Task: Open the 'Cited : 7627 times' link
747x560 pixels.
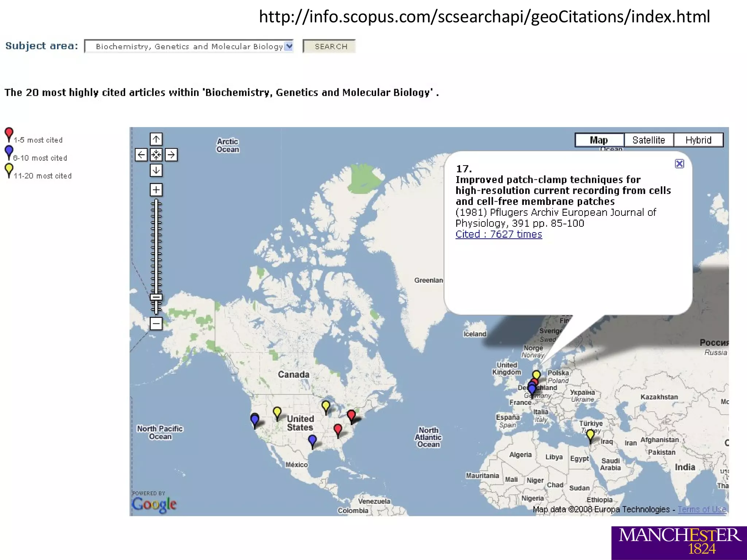Action: coord(499,234)
